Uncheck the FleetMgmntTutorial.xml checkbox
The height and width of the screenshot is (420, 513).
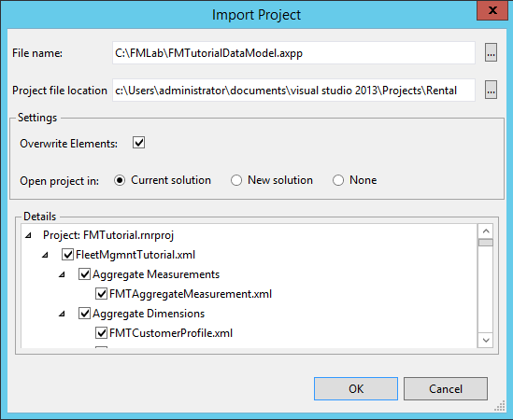(x=67, y=255)
